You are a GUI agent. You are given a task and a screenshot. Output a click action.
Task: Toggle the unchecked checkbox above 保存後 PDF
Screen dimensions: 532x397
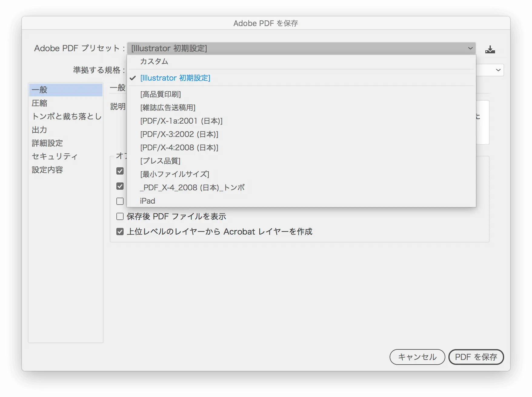[120, 201]
